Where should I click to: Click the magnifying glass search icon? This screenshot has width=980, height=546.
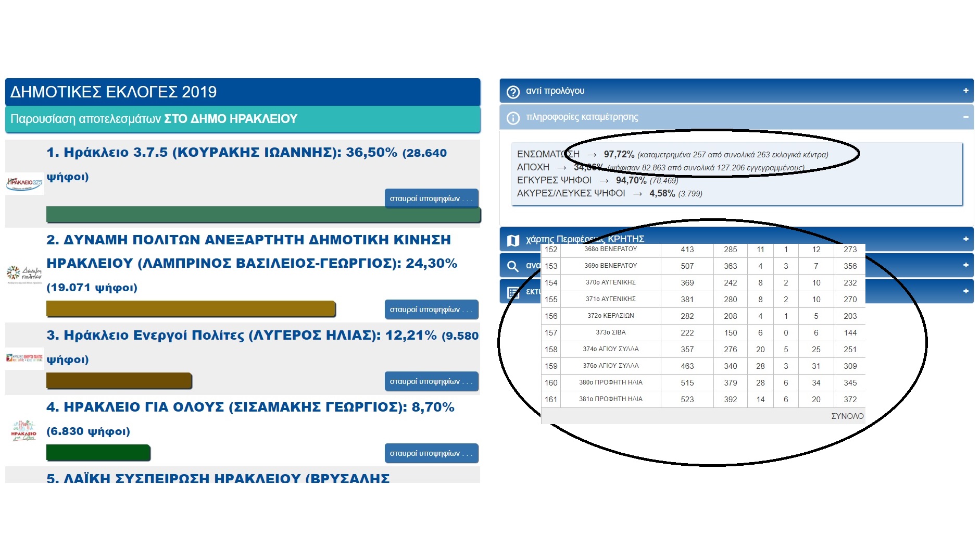pos(513,266)
